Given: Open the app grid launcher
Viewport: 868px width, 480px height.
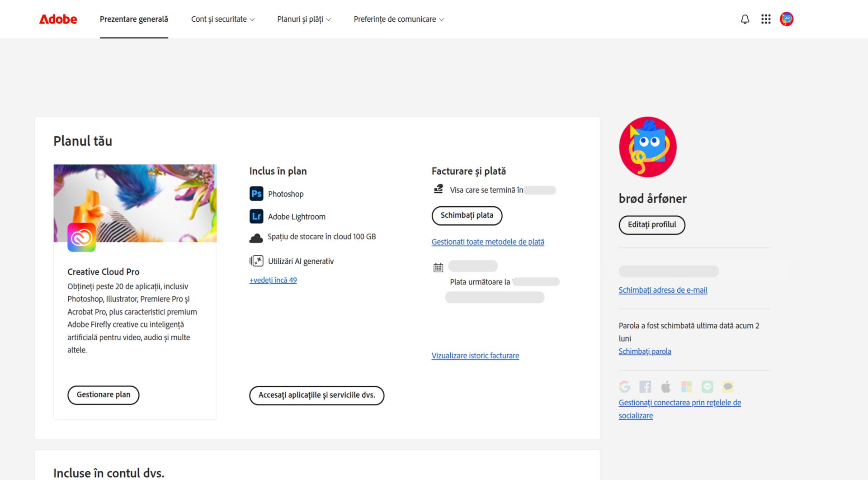Looking at the screenshot, I should coord(766,19).
